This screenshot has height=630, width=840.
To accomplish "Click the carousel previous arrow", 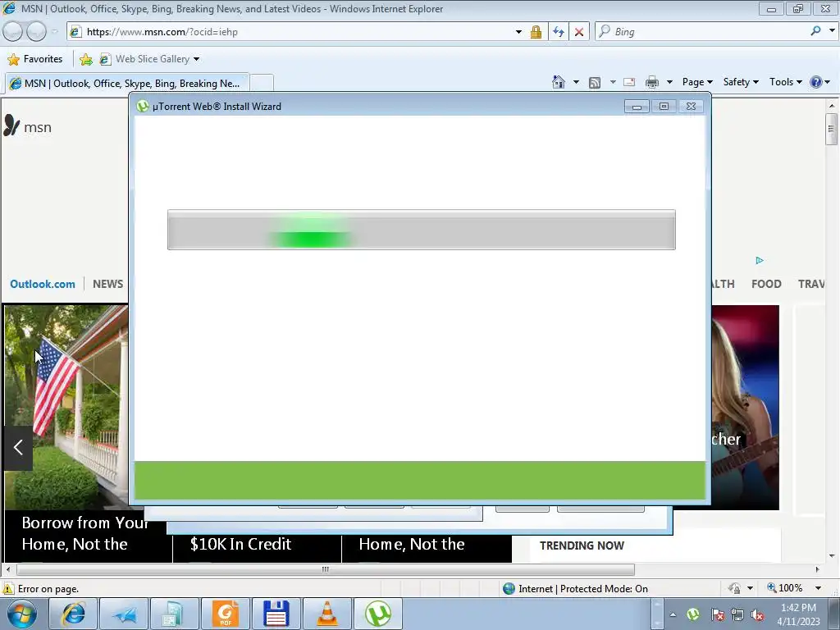I will (18, 447).
